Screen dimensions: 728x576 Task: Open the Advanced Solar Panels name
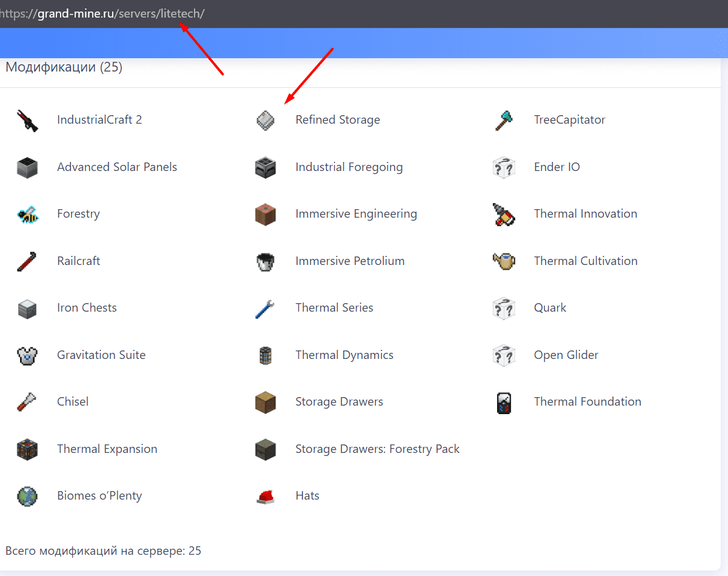click(x=117, y=167)
